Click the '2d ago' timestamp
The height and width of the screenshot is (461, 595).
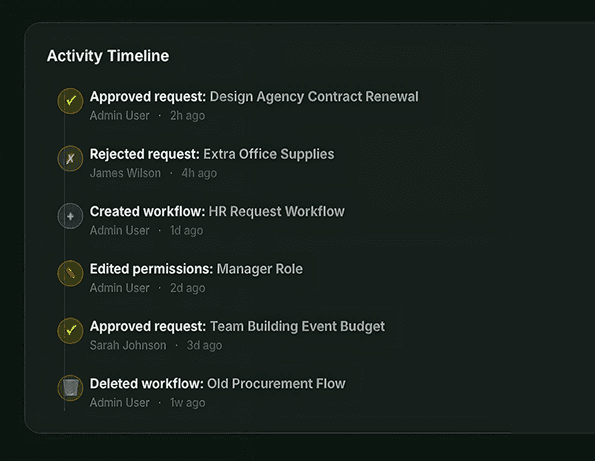tap(187, 288)
